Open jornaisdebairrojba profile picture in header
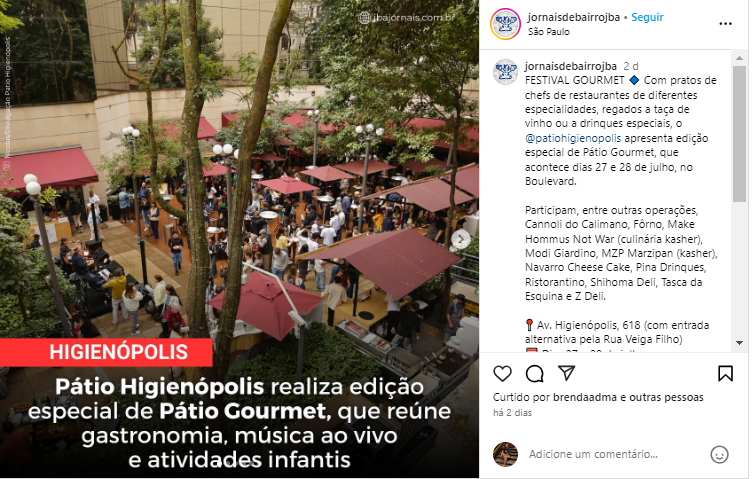Screen dimensions: 753x479 point(505,24)
